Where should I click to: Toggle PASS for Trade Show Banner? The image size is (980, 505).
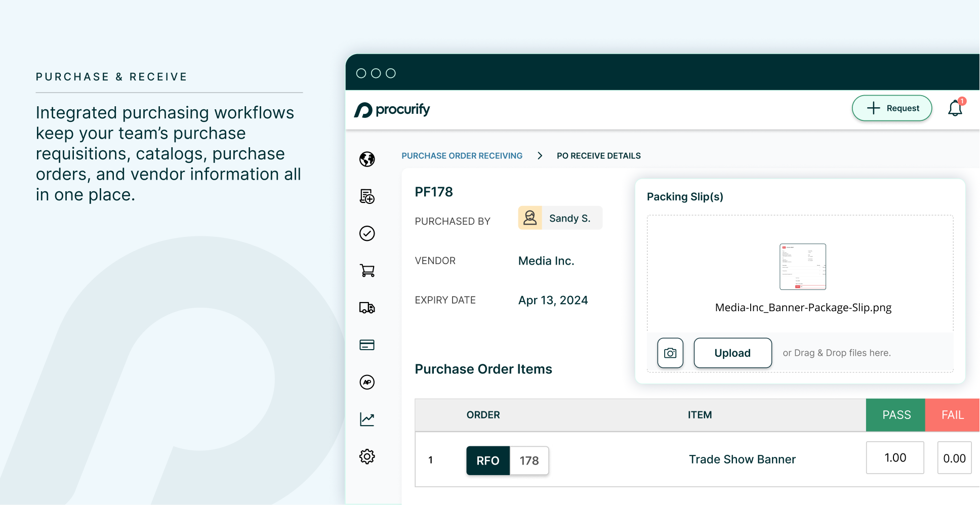(895, 414)
